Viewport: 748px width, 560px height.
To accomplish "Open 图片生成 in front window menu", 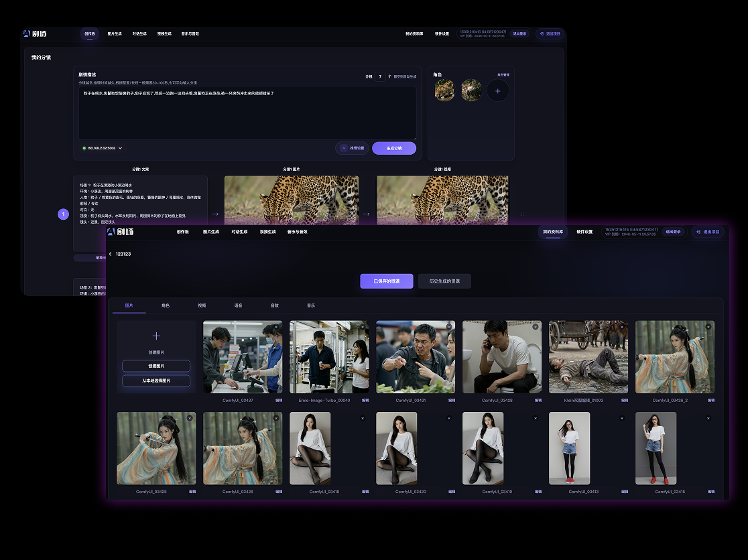I will click(x=211, y=232).
